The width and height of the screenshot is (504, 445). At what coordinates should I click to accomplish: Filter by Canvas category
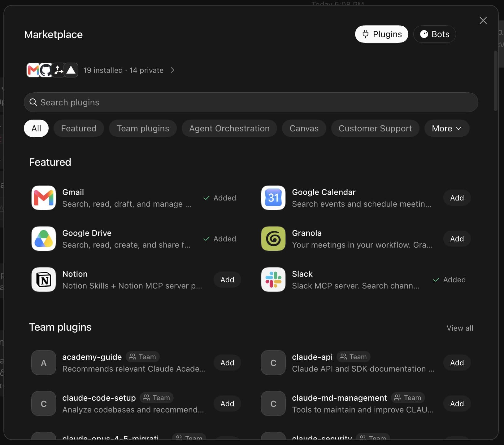pos(304,128)
